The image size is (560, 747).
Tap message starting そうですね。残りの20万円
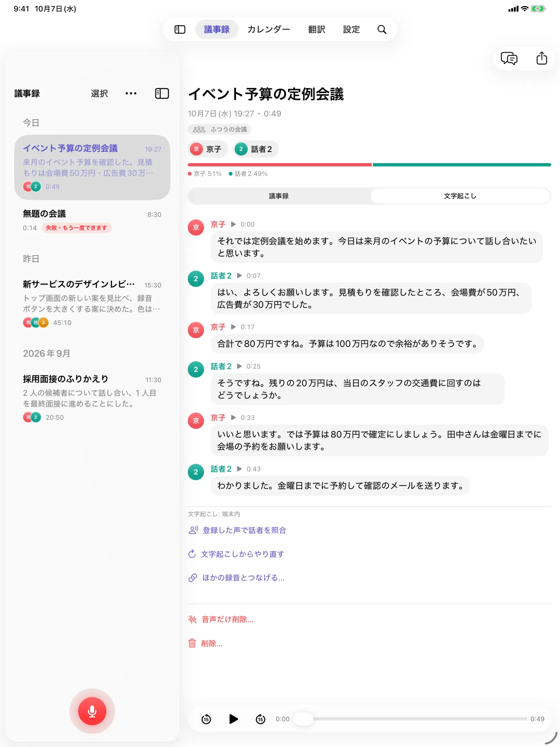(358, 389)
